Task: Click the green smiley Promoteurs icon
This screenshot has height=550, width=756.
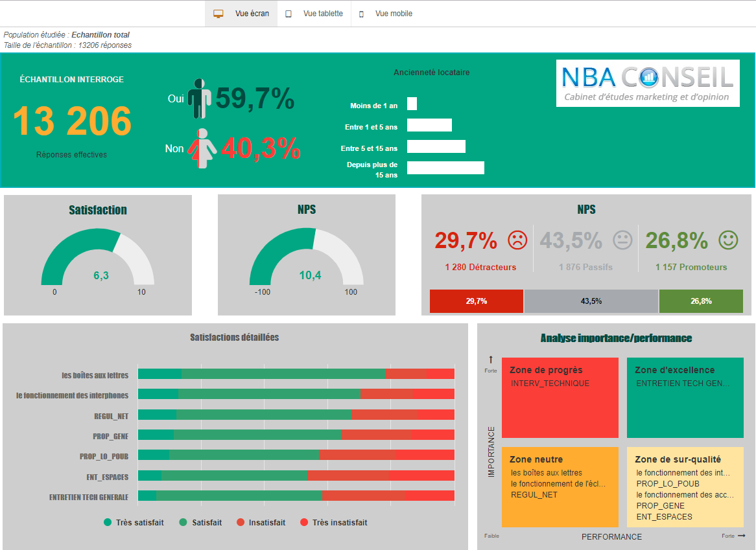Action: [728, 240]
